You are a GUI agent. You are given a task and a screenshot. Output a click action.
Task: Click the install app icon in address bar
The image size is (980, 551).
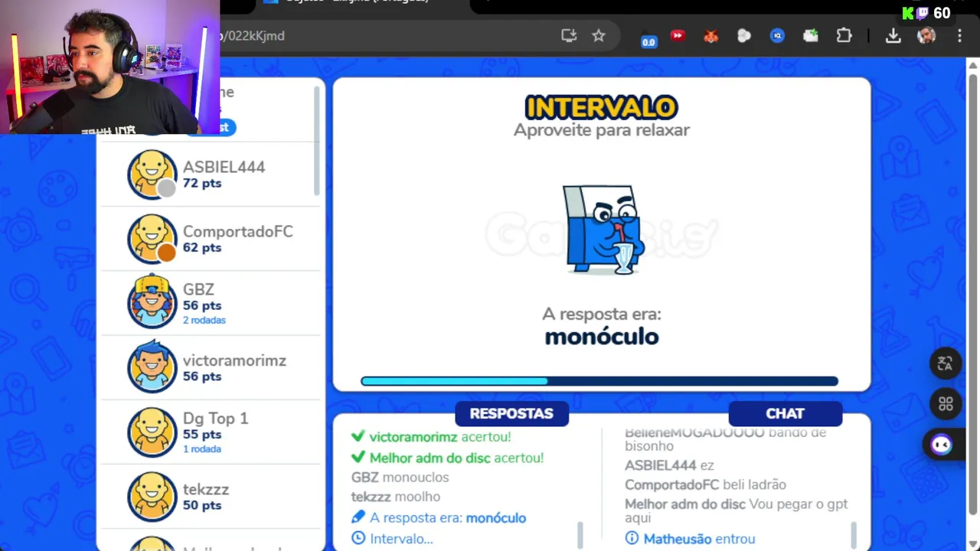[x=568, y=35]
